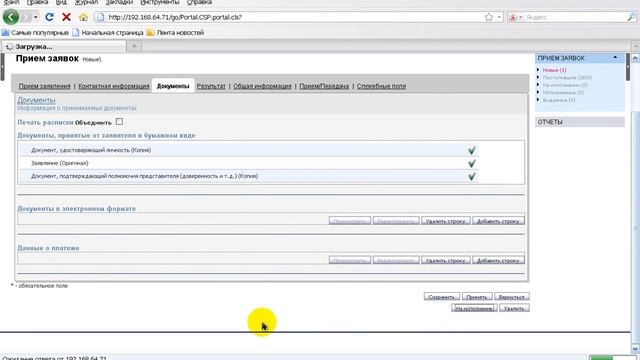Switch to the Служебные поля tab
Screen dimensions: 640x360
[381, 86]
